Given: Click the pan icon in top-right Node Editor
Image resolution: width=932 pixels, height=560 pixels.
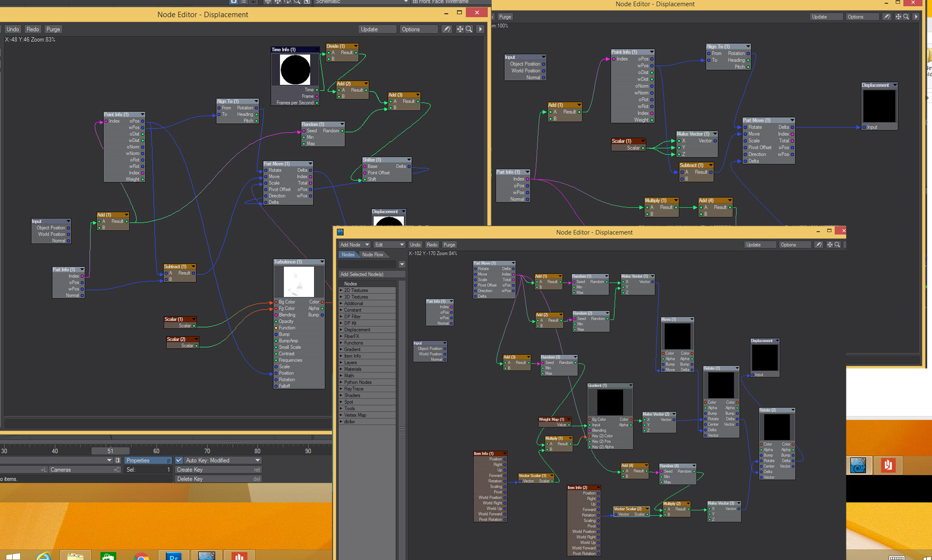Looking at the screenshot, I should [898, 17].
